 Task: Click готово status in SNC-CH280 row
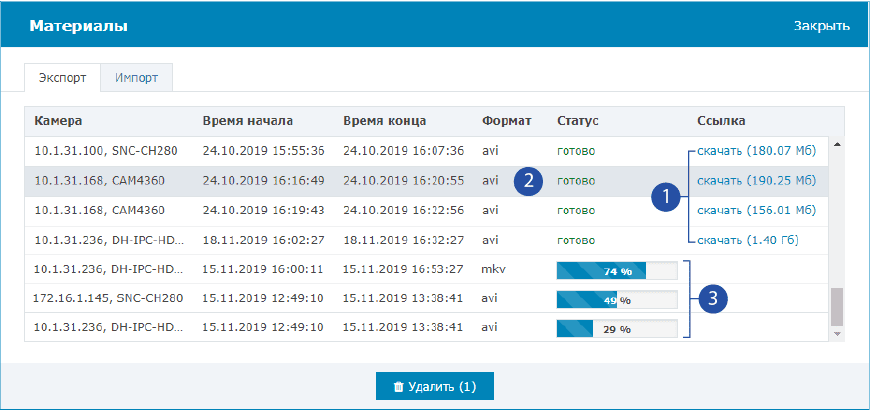(x=576, y=151)
